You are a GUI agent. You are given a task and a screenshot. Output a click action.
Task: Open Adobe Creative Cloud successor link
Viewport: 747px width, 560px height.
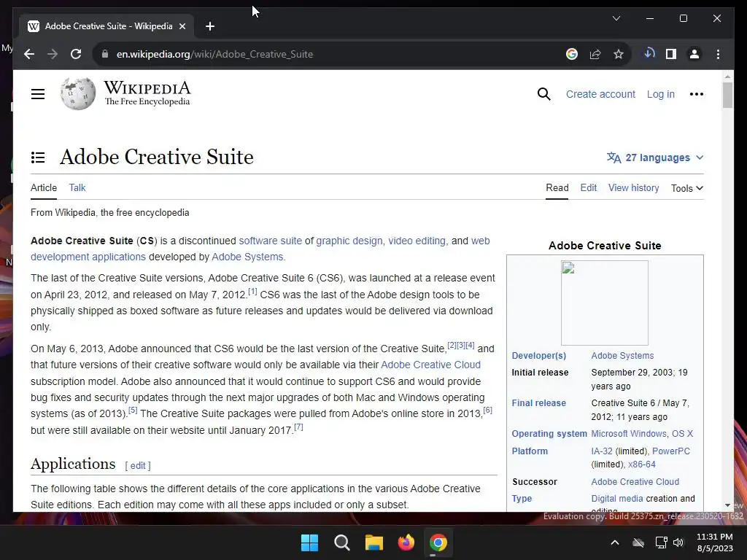point(635,482)
